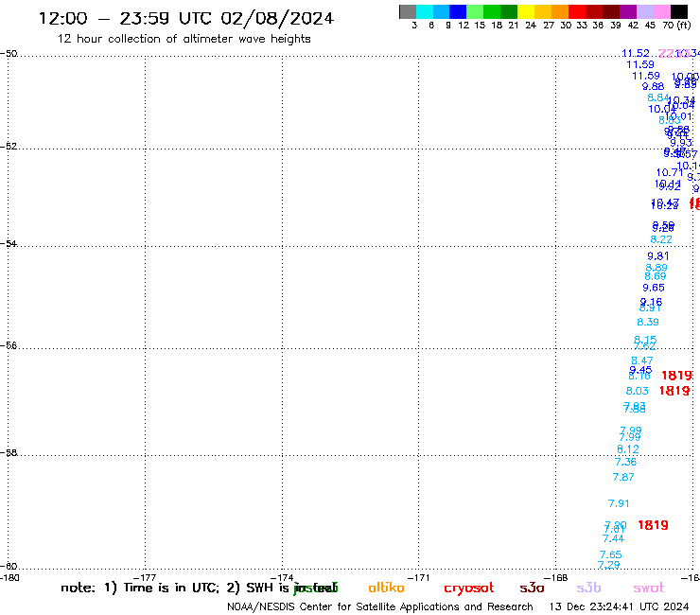Image resolution: width=700 pixels, height=615 pixels.
Task: Click the black swatch ending the color scale
Action: click(679, 11)
